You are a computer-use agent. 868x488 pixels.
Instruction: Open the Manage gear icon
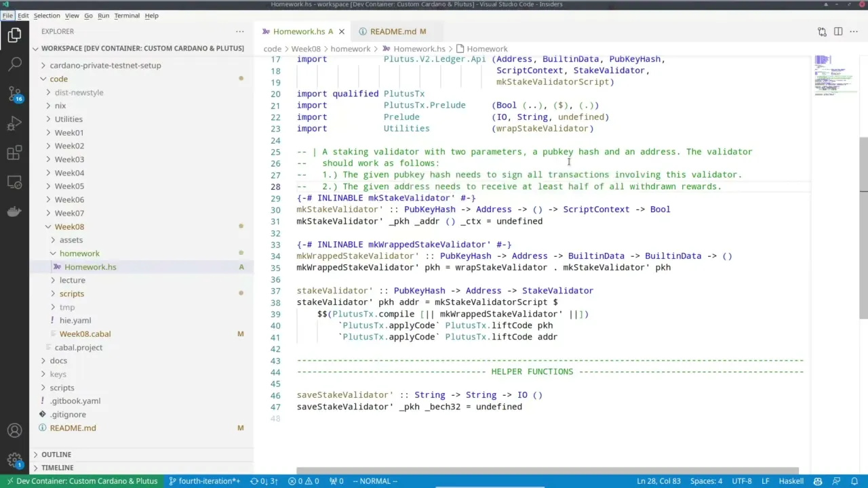pyautogui.click(x=14, y=459)
